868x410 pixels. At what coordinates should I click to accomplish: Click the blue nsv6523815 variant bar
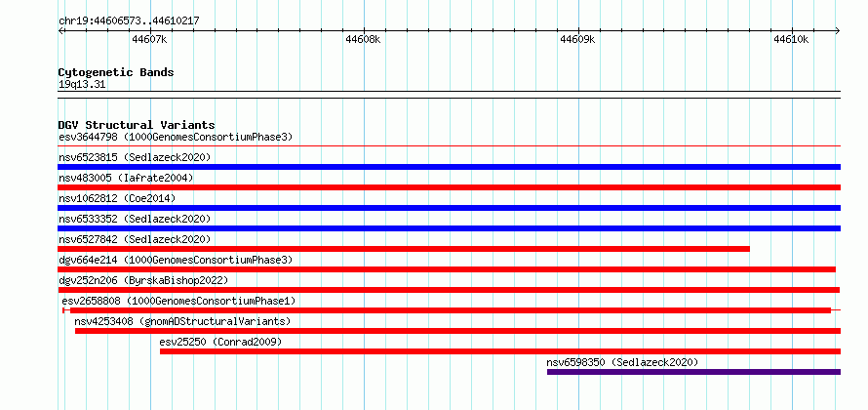coord(449,167)
